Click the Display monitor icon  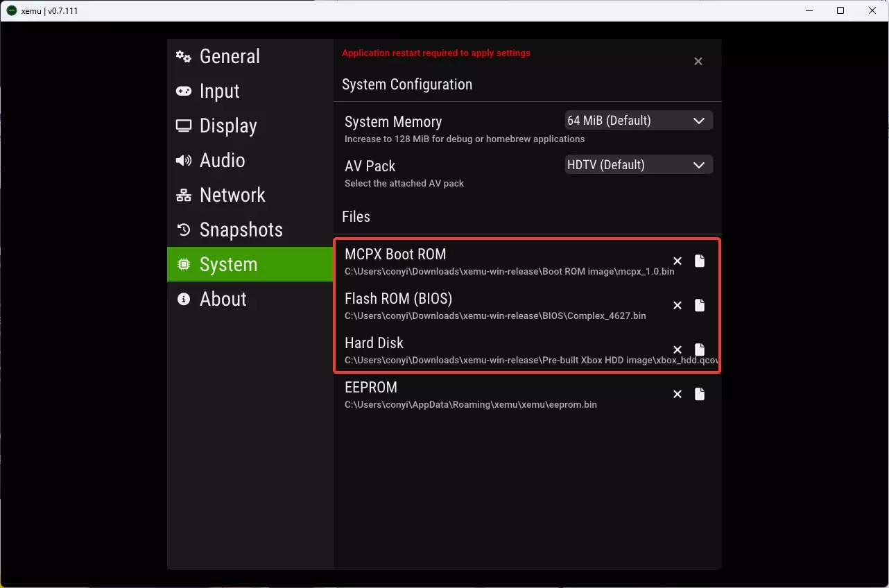point(184,126)
